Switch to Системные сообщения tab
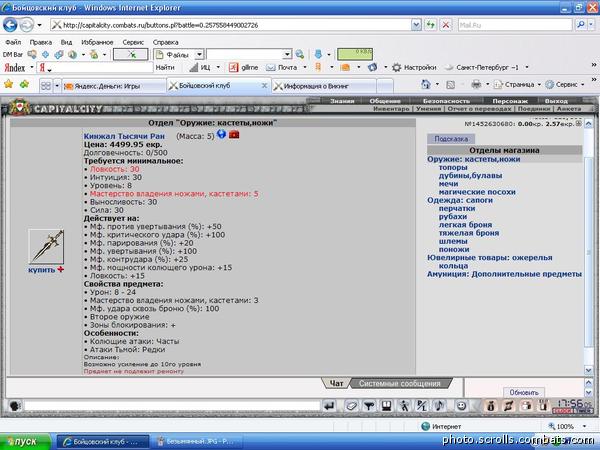Image resolution: width=600 pixels, height=450 pixels. [400, 383]
